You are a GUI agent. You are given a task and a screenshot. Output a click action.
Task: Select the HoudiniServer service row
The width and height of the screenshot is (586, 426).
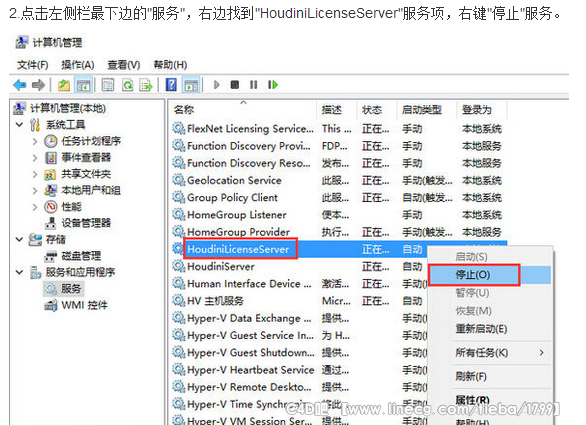[299, 266]
